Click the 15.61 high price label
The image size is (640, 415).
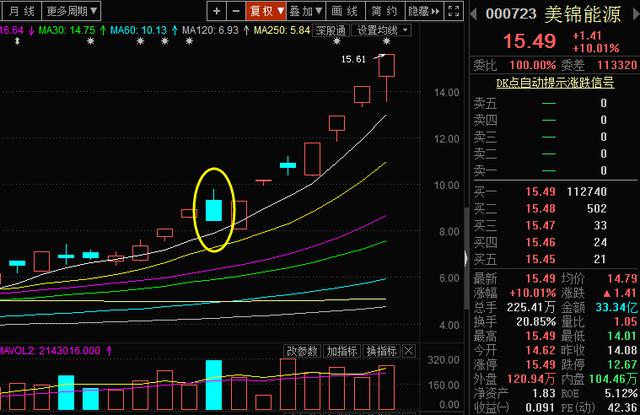tap(353, 59)
